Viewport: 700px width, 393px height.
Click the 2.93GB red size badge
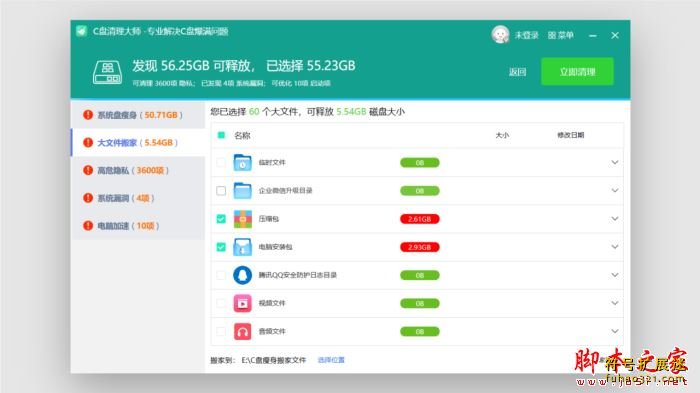(x=420, y=247)
